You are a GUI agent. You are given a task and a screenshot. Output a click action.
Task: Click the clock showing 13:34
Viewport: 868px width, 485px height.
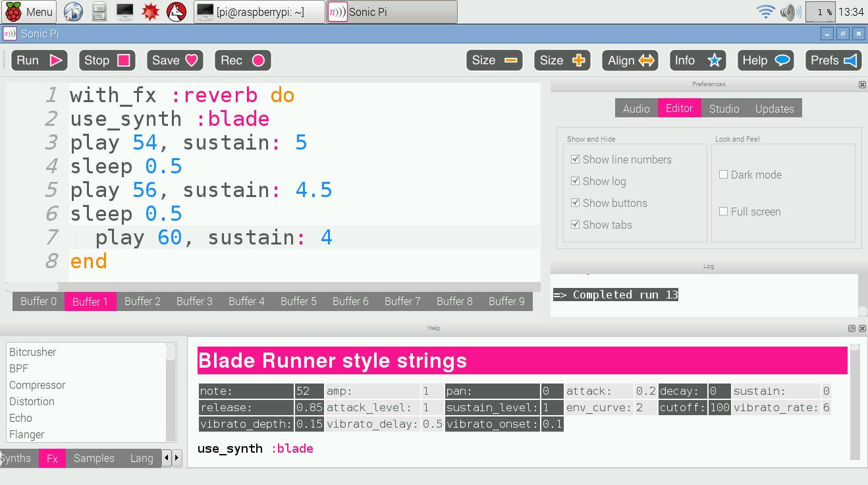coord(852,11)
